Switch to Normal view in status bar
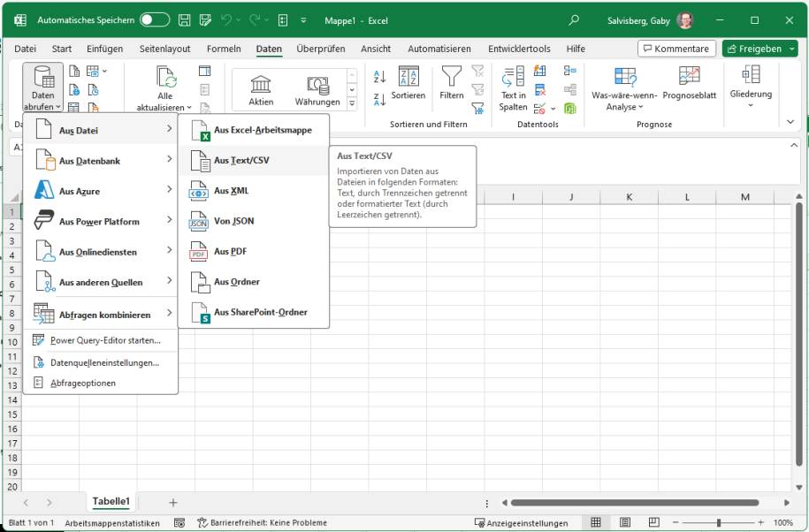 [x=594, y=521]
